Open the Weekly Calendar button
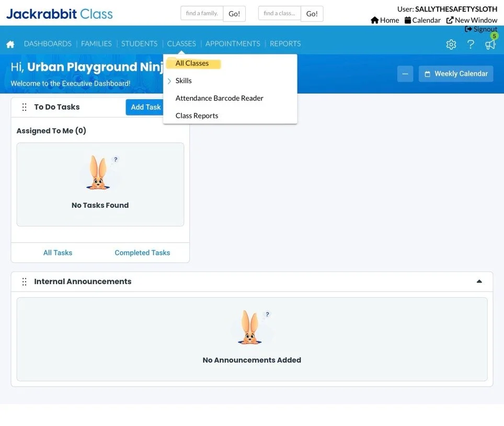Image resolution: width=504 pixels, height=426 pixels. (456, 74)
